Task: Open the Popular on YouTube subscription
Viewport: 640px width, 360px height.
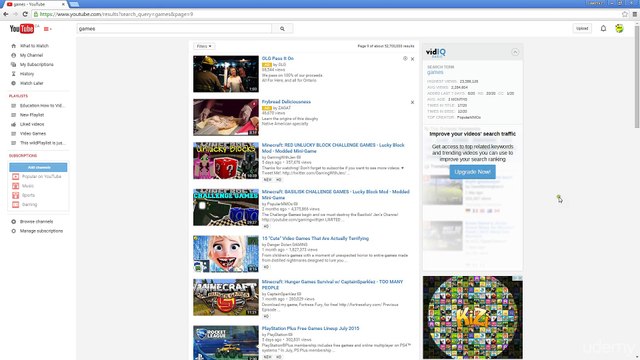Action: (x=42, y=176)
